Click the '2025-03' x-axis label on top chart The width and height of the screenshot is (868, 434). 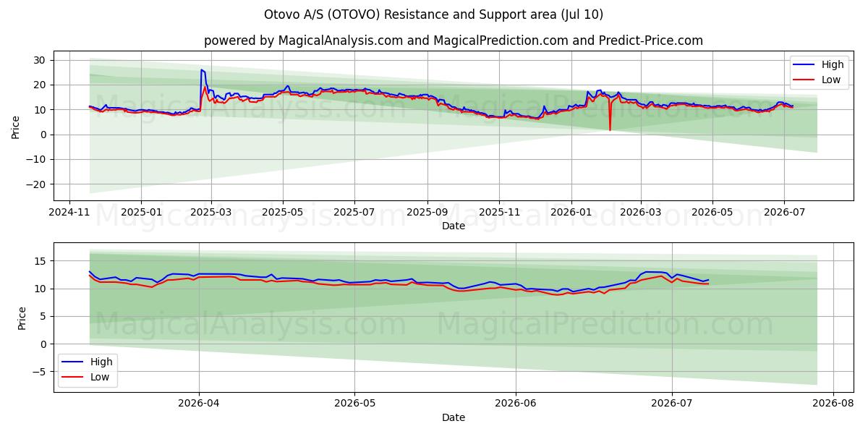[x=211, y=213]
